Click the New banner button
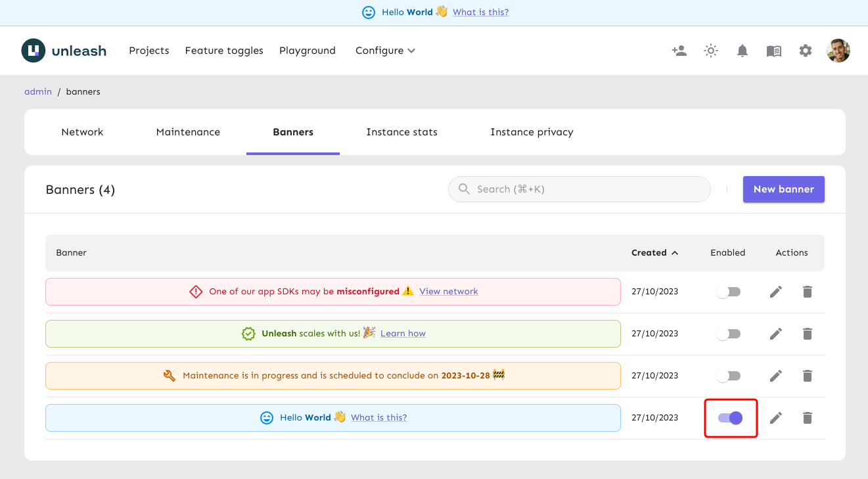 pyautogui.click(x=783, y=189)
